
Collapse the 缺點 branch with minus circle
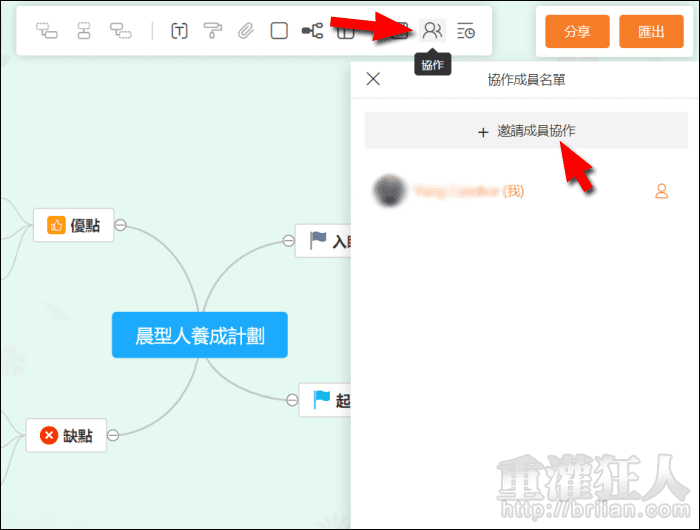[113, 435]
